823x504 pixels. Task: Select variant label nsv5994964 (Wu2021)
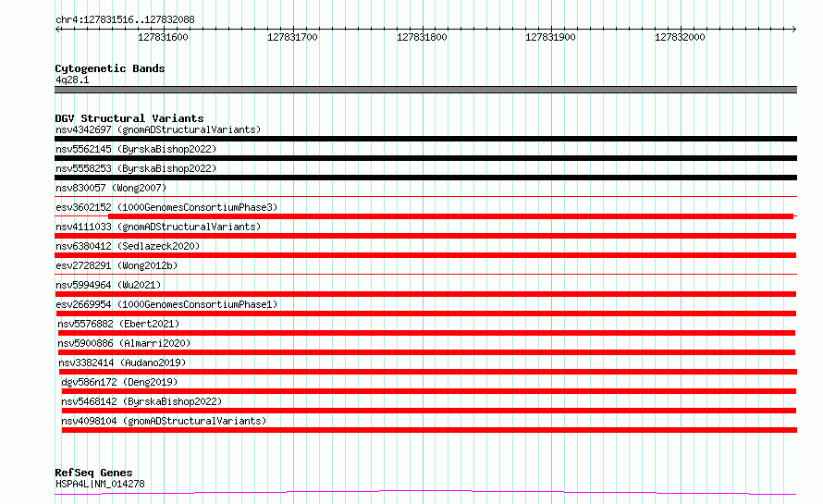pos(108,285)
